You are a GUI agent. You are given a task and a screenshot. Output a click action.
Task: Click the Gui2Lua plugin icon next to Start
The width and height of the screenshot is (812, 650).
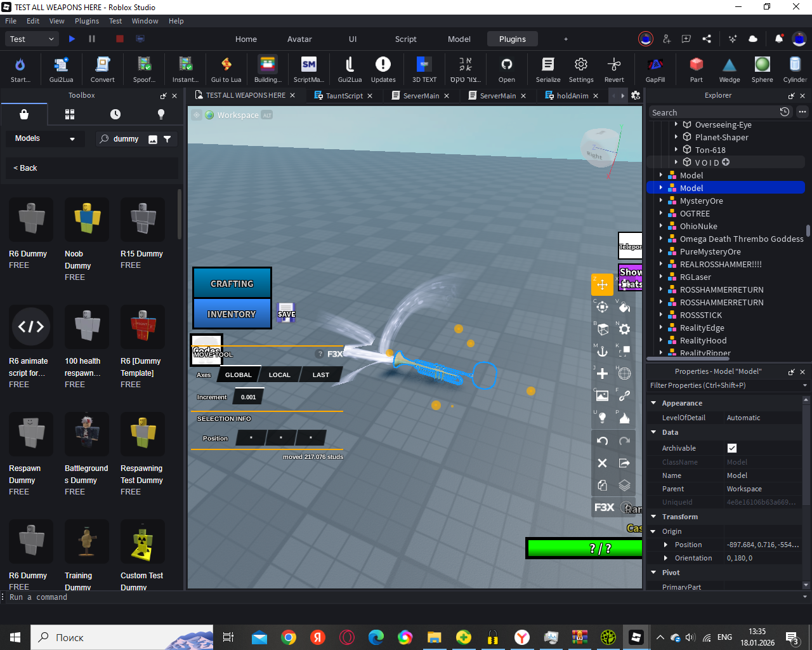pyautogui.click(x=61, y=69)
